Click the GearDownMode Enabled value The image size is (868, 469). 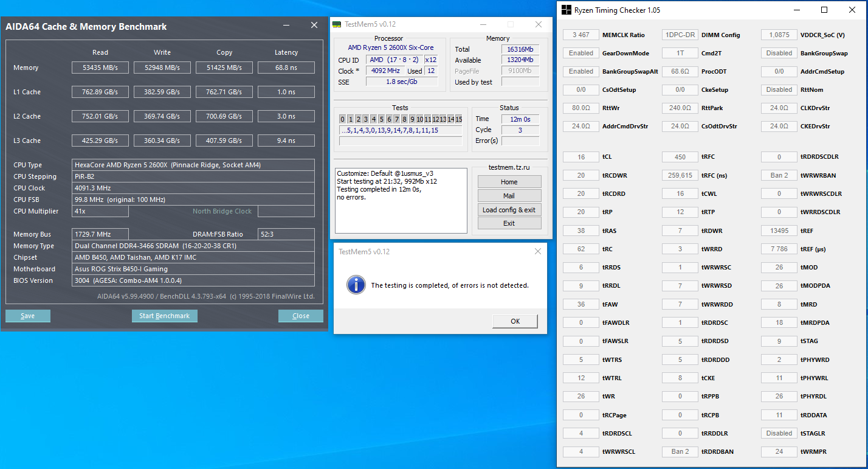point(581,54)
